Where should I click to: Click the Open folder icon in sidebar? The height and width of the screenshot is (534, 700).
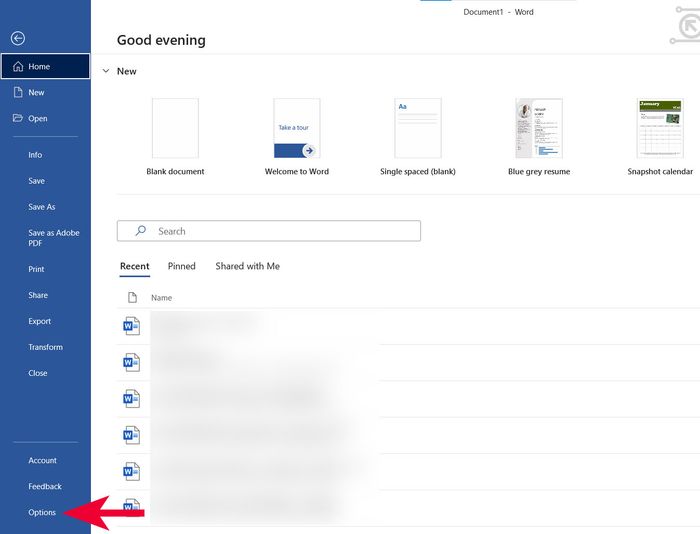(x=18, y=118)
